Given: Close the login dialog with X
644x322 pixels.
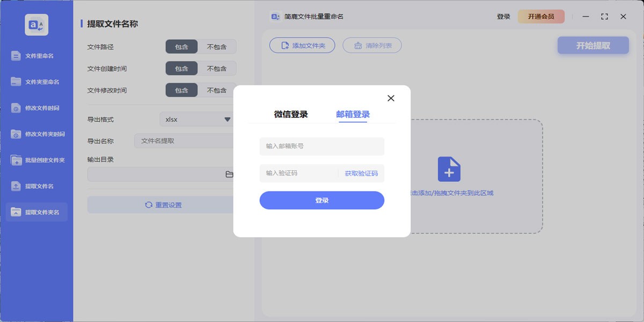Looking at the screenshot, I should pyautogui.click(x=391, y=98).
